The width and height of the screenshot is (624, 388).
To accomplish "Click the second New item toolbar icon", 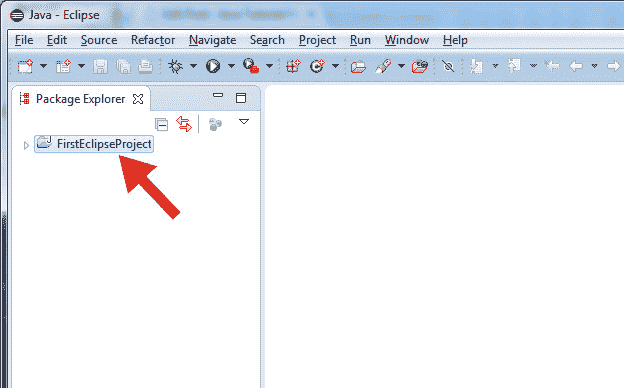I will pos(63,66).
